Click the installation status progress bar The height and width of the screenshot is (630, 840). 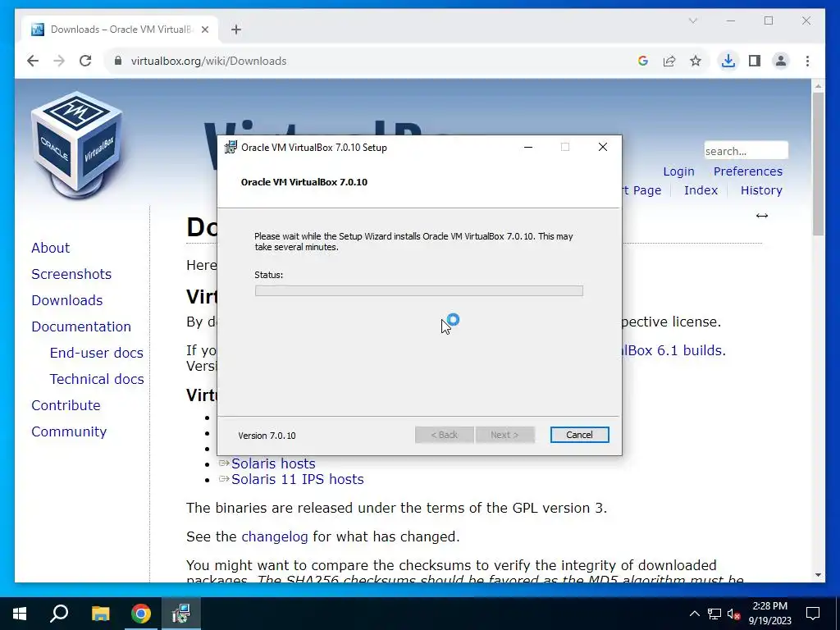tap(419, 291)
